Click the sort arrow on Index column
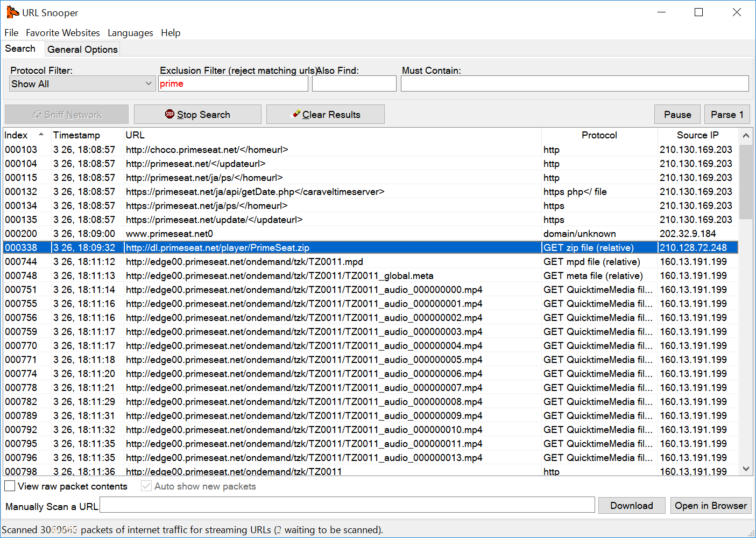Screen dimensions: 756x538 pos(41,135)
